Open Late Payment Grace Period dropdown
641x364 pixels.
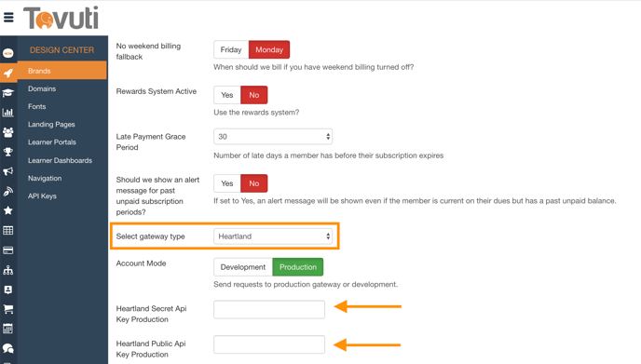click(273, 137)
